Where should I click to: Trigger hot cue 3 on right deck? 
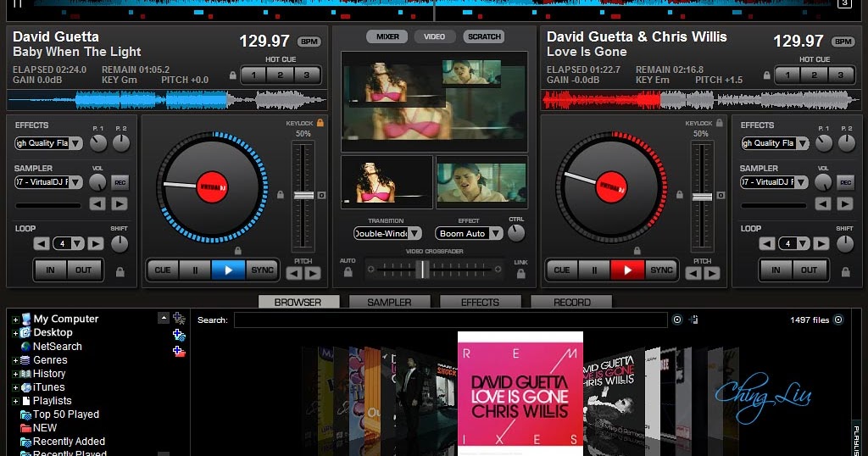(840, 75)
